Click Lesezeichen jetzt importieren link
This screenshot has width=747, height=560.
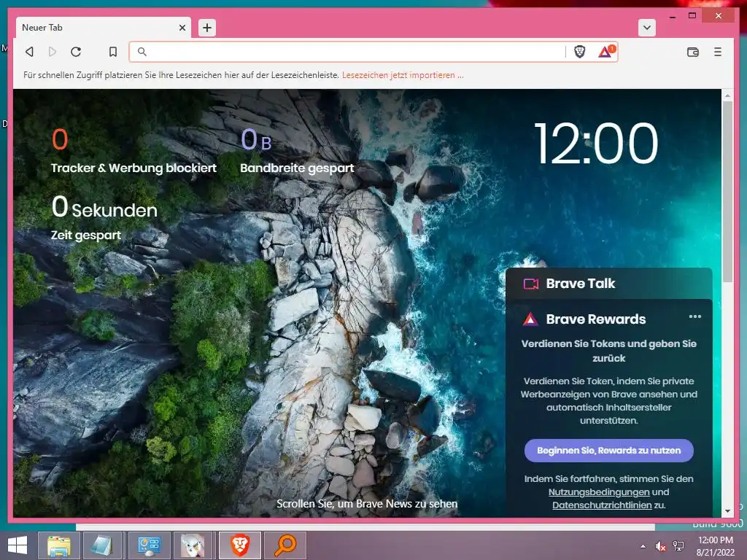[x=403, y=75]
